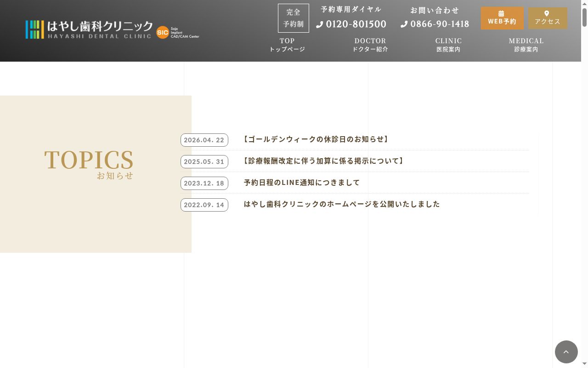The image size is (588, 368).
Task: Click the date 2022.09. 14
Action: pos(204,205)
